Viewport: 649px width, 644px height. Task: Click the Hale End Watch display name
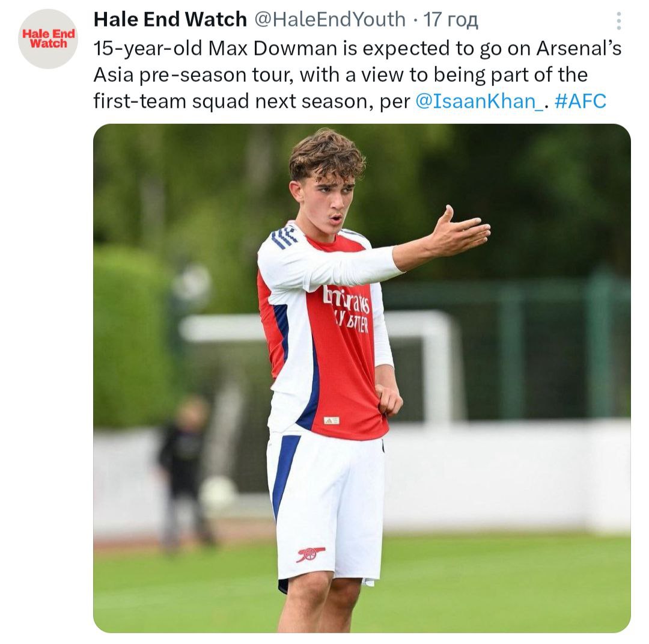(170, 20)
